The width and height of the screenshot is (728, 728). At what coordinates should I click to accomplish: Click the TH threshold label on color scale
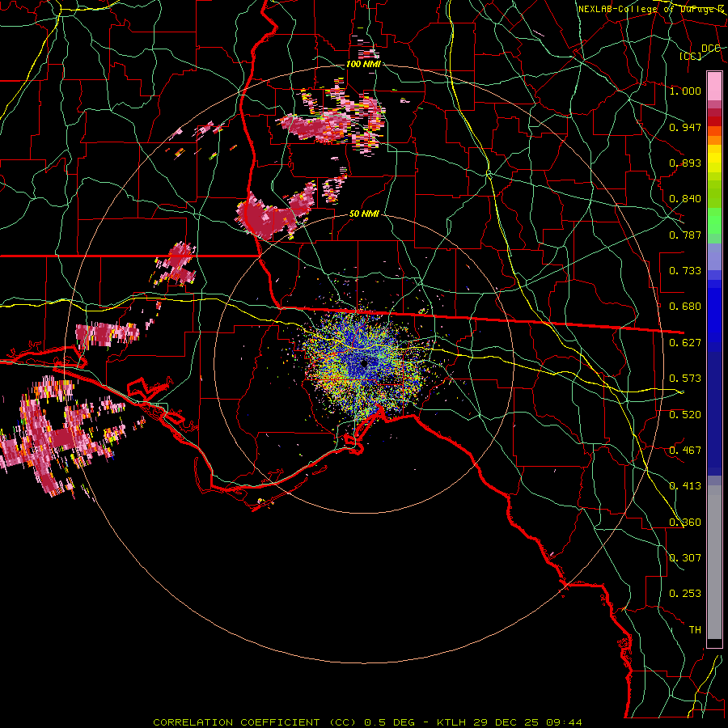click(x=695, y=630)
